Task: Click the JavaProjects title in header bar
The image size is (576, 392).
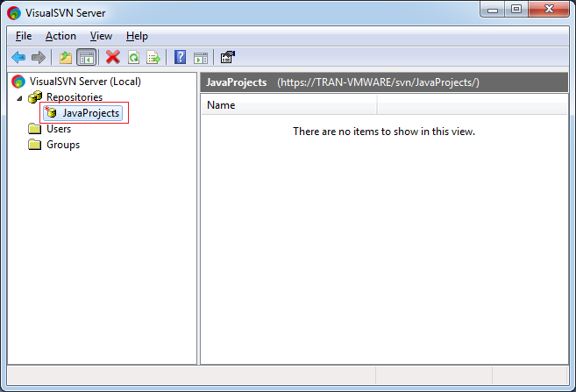Action: pos(236,82)
